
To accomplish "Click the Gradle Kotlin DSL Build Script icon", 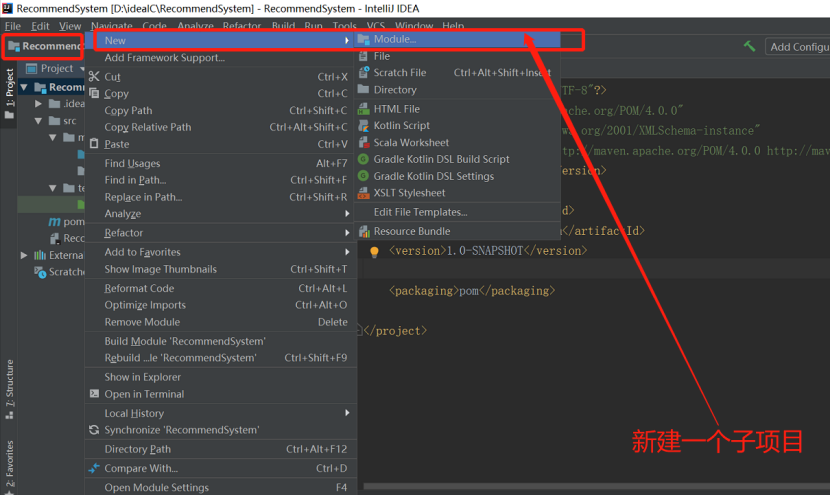I will 364,159.
